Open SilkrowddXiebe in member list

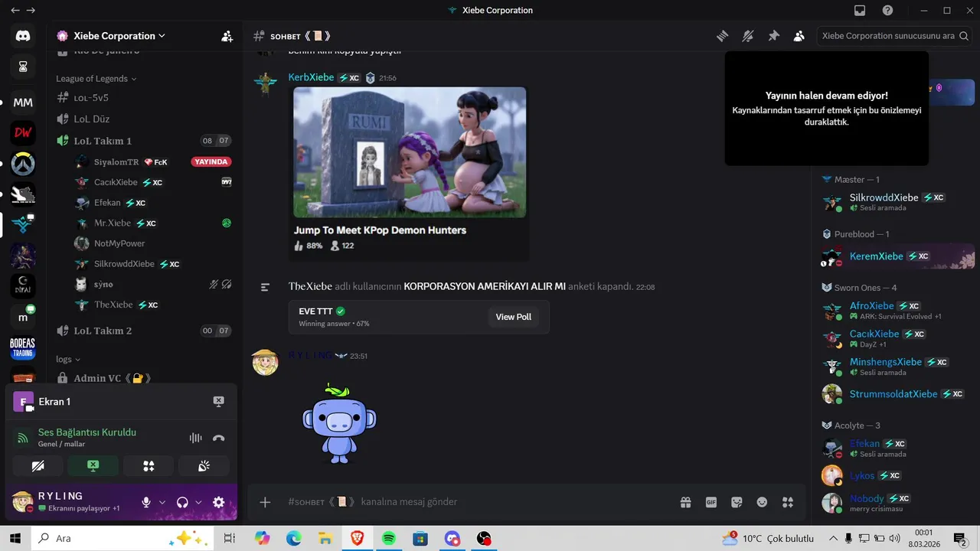pos(896,202)
